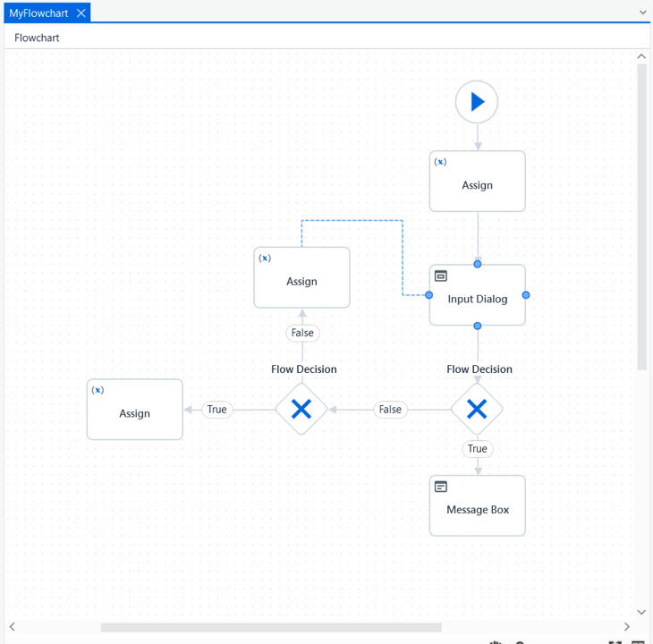Click the Flowchart breadcrumb label

pyautogui.click(x=37, y=38)
